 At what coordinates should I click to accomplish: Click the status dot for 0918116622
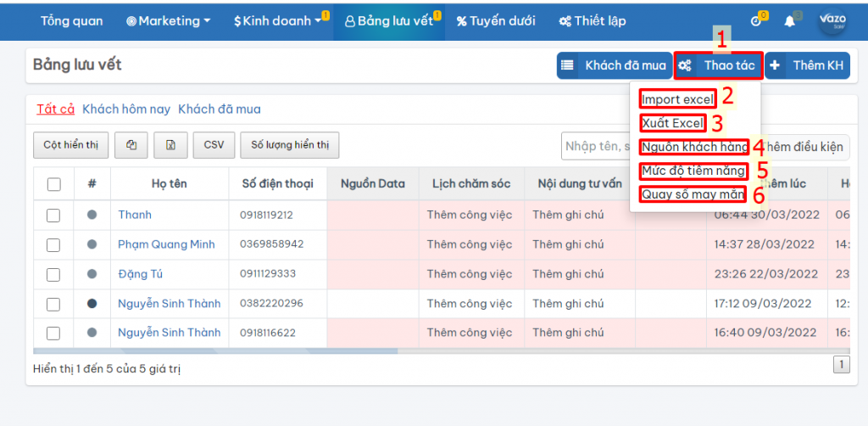point(92,333)
